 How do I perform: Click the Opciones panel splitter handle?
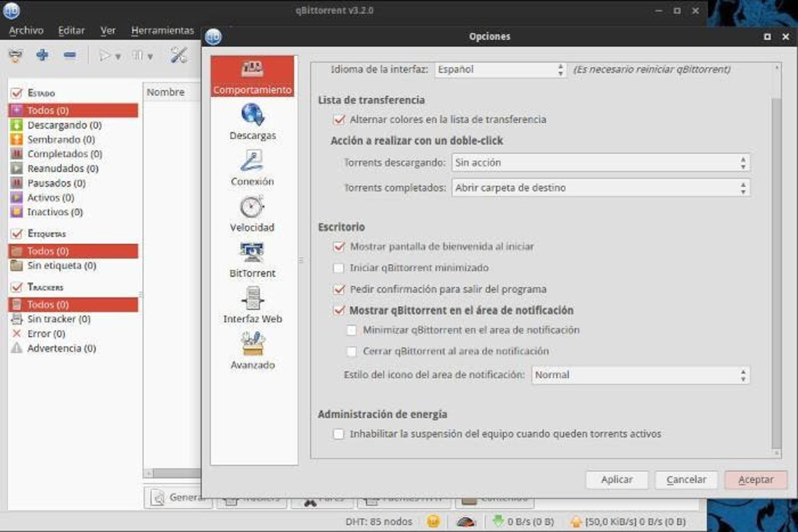point(301,260)
